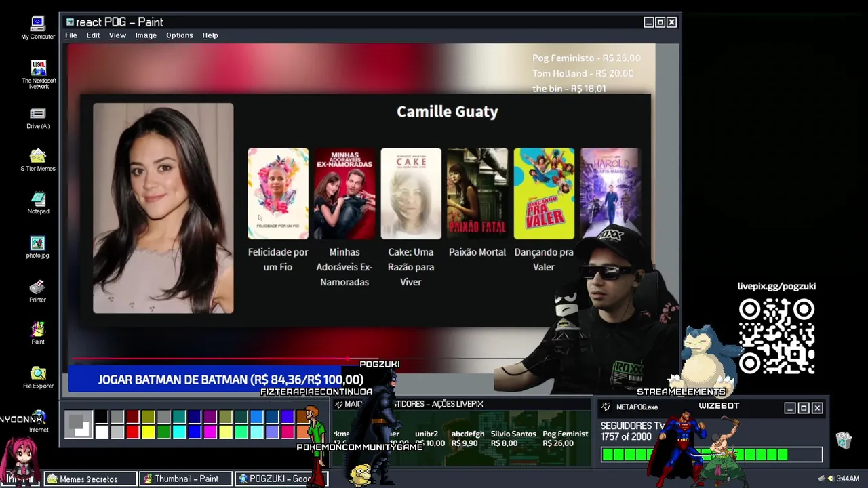
Task: Pick the cyan color swatch
Action: point(180,432)
